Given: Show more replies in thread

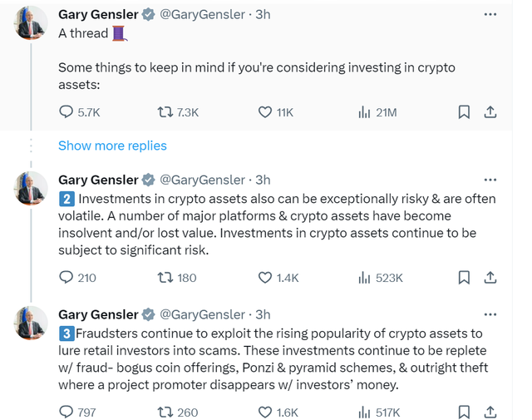Looking at the screenshot, I should click(112, 146).
